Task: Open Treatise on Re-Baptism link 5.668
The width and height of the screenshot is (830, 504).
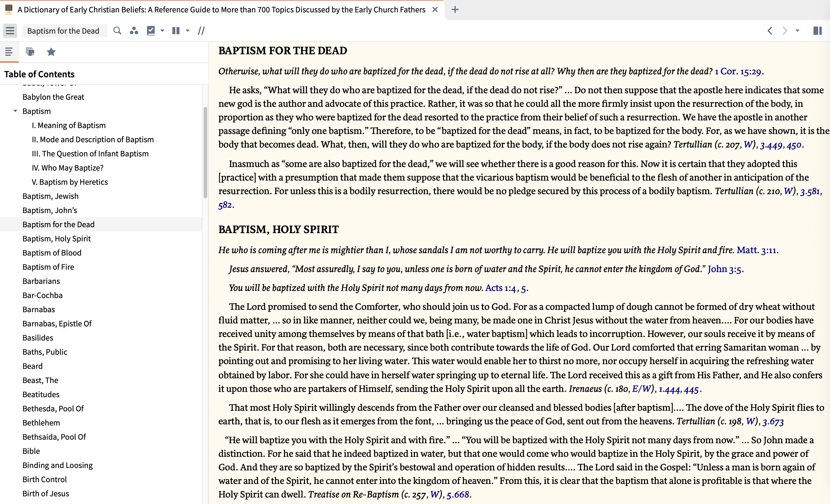Action: (x=458, y=494)
